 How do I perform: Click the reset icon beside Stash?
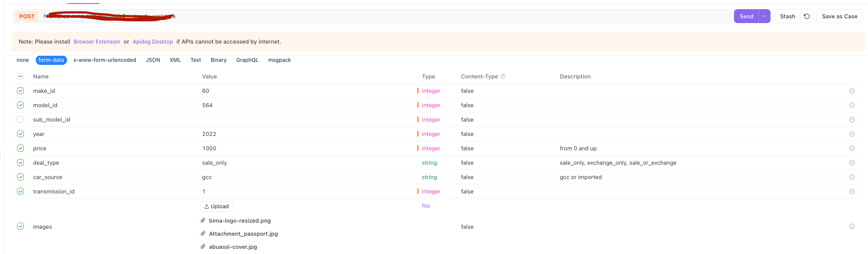tap(807, 17)
